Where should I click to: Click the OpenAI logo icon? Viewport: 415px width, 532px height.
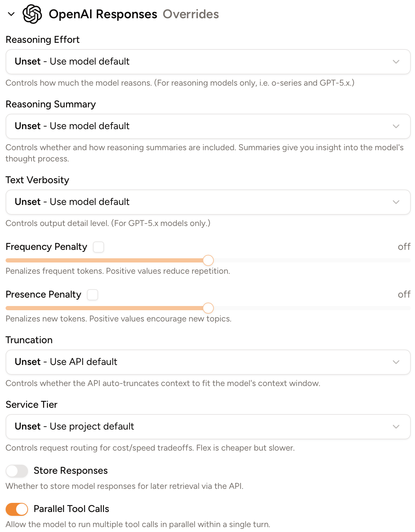tap(32, 14)
